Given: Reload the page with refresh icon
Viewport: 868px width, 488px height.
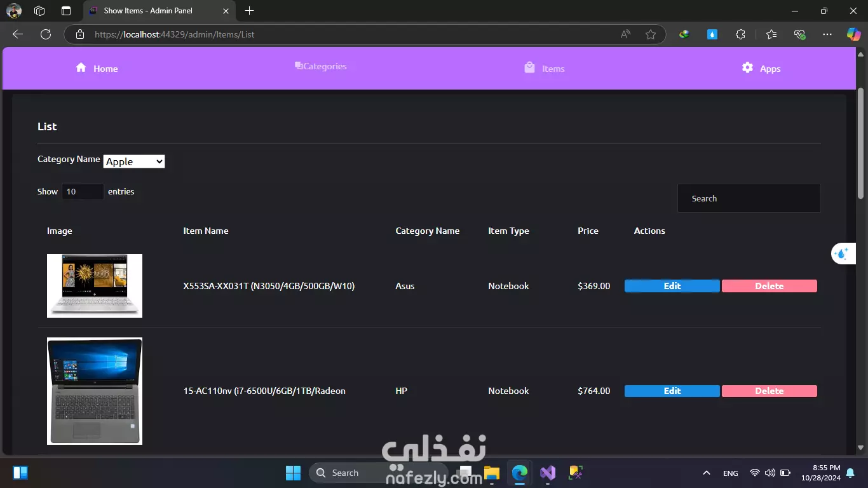Looking at the screenshot, I should pyautogui.click(x=46, y=34).
